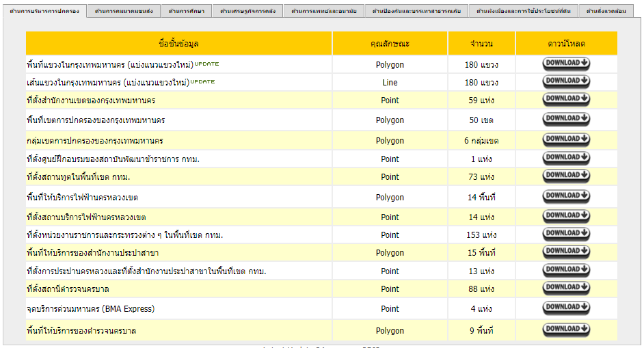Click the 59 แห่ง count cell
Screen dimensions: 644x348
coord(481,101)
